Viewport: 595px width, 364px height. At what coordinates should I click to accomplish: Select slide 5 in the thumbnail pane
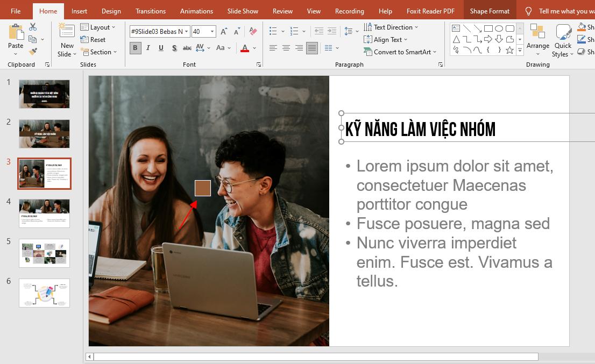[x=44, y=253]
